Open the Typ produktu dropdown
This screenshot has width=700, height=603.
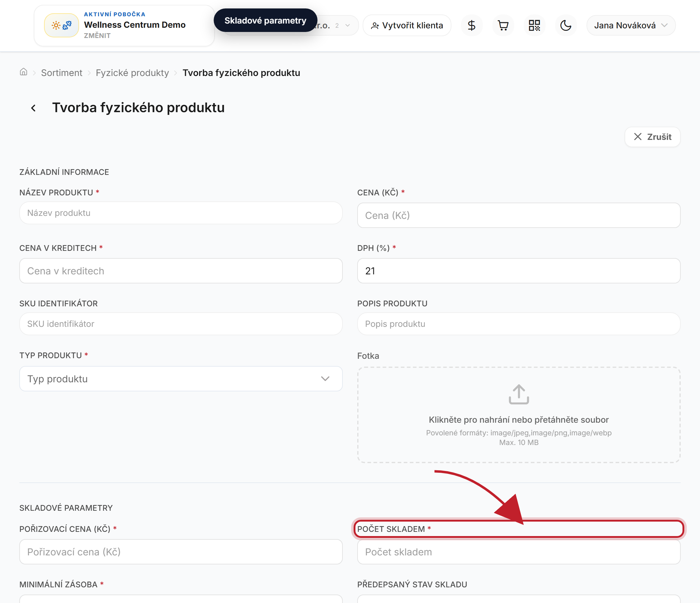click(x=181, y=379)
